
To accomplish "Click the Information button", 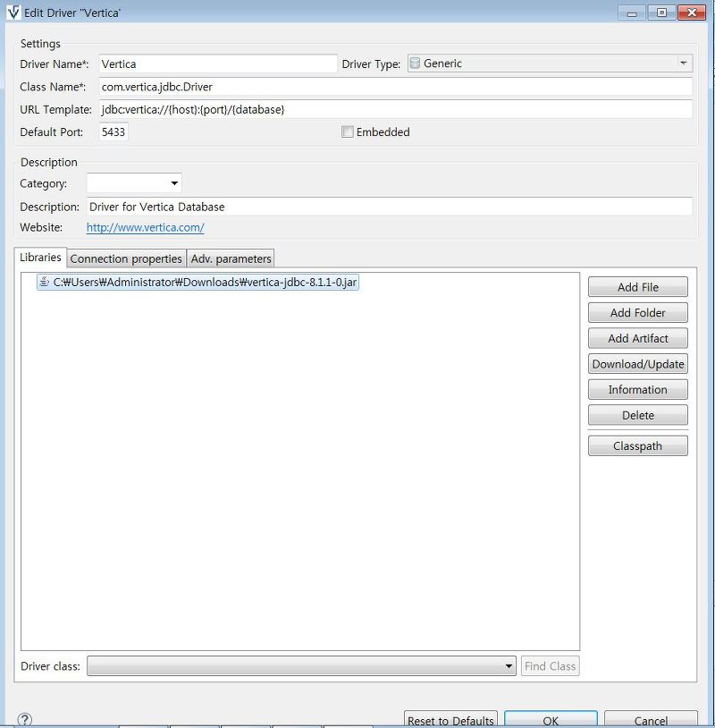I will (638, 390).
